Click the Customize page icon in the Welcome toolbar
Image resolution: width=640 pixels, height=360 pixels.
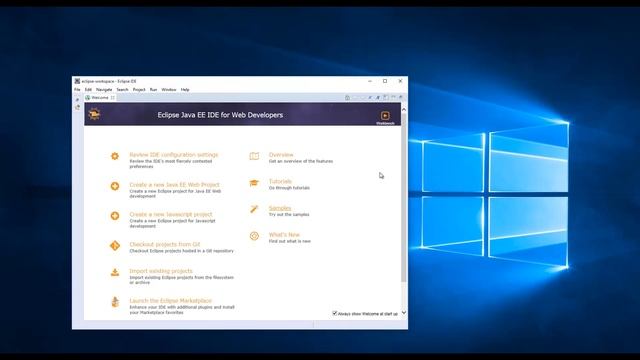point(385,98)
